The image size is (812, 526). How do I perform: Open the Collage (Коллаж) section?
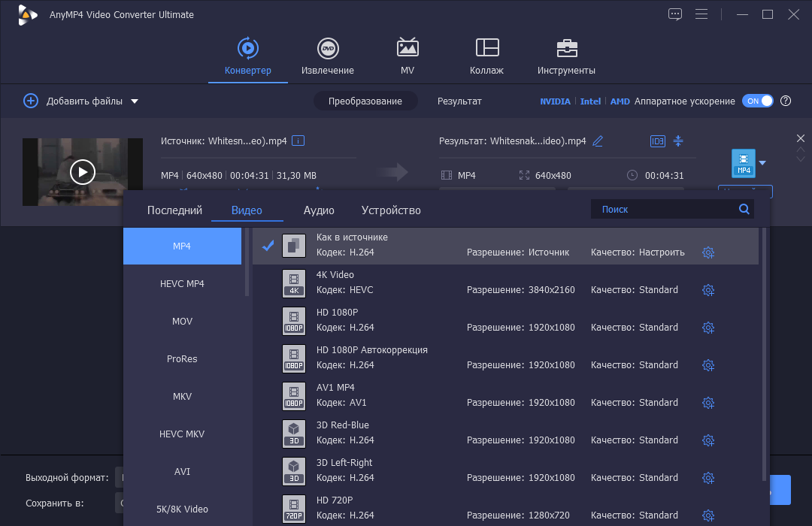[486, 56]
